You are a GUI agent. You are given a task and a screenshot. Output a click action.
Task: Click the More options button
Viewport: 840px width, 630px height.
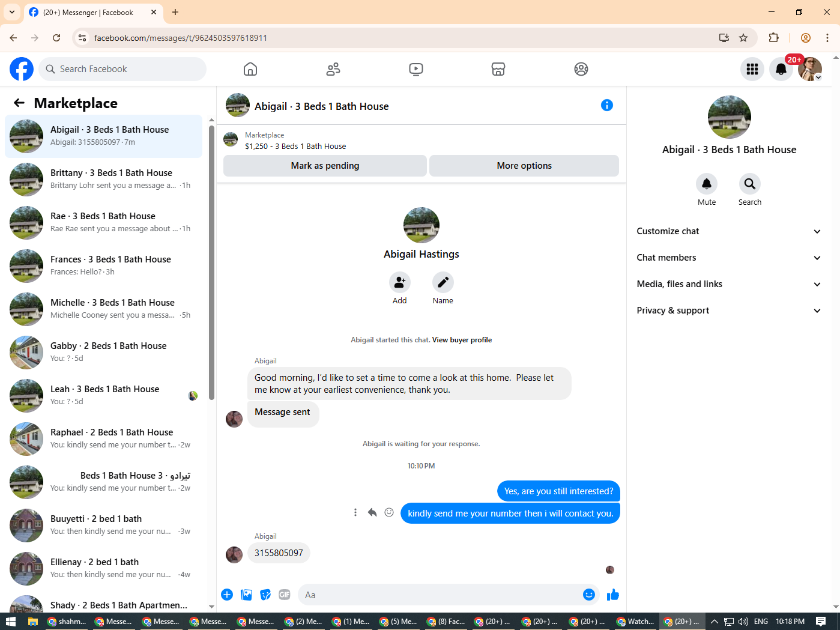(x=524, y=166)
